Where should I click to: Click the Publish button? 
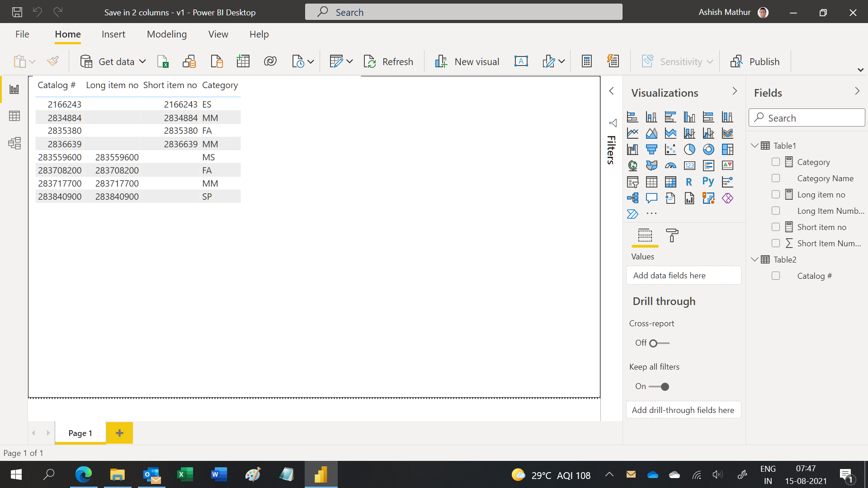point(755,61)
